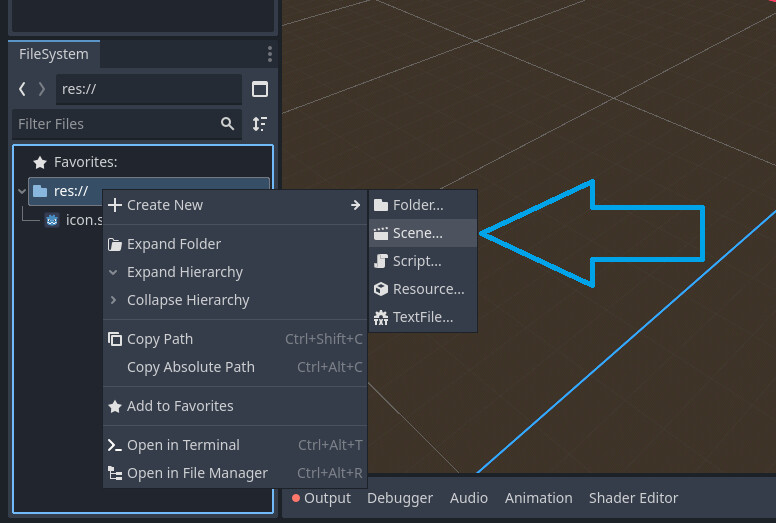Click Expand Hierarchy in context menu
The image size is (776, 523).
pyautogui.click(x=184, y=272)
